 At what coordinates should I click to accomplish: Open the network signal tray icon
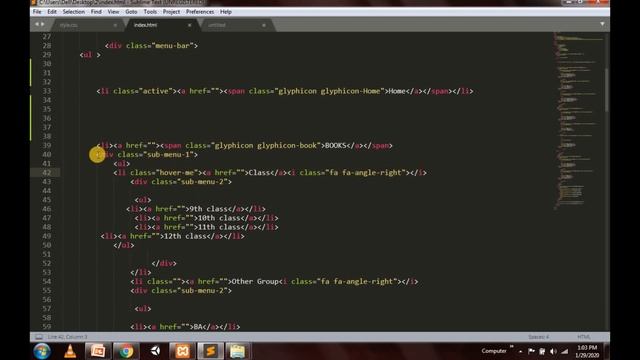click(x=564, y=351)
